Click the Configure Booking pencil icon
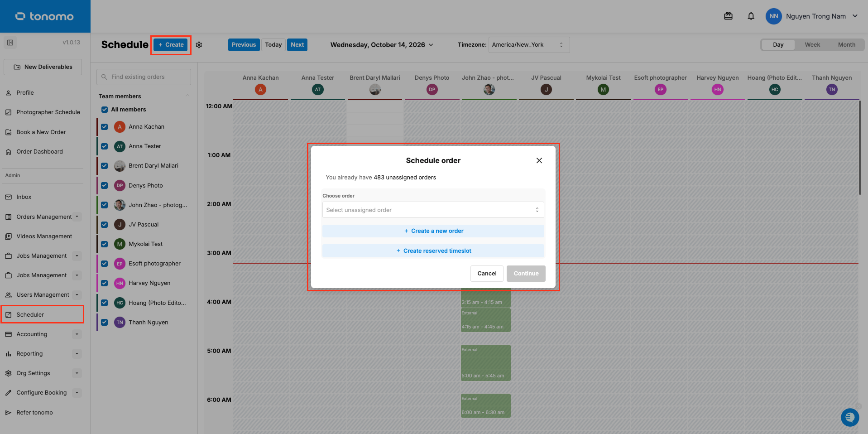The width and height of the screenshot is (868, 434). click(x=8, y=393)
